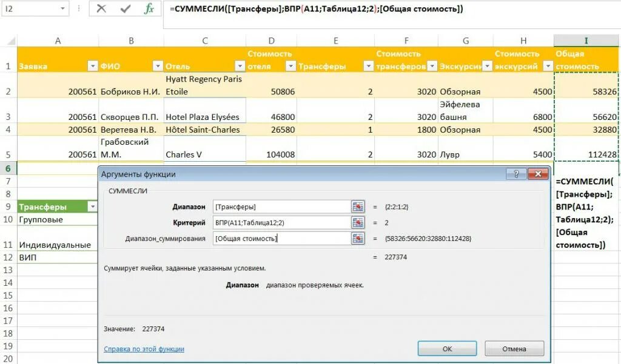621x364 pixels.
Task: Click cell with value 6800
Action: coord(523,110)
